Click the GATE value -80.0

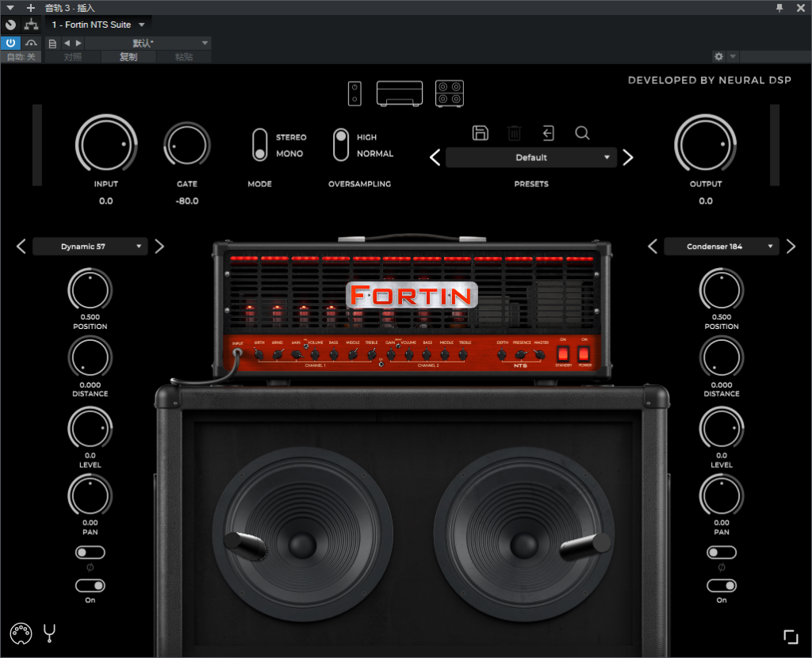pos(187,201)
